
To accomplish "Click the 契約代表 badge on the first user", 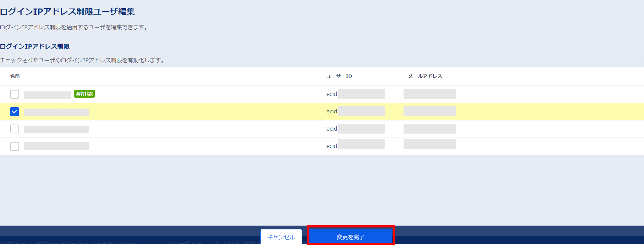I will tap(84, 94).
